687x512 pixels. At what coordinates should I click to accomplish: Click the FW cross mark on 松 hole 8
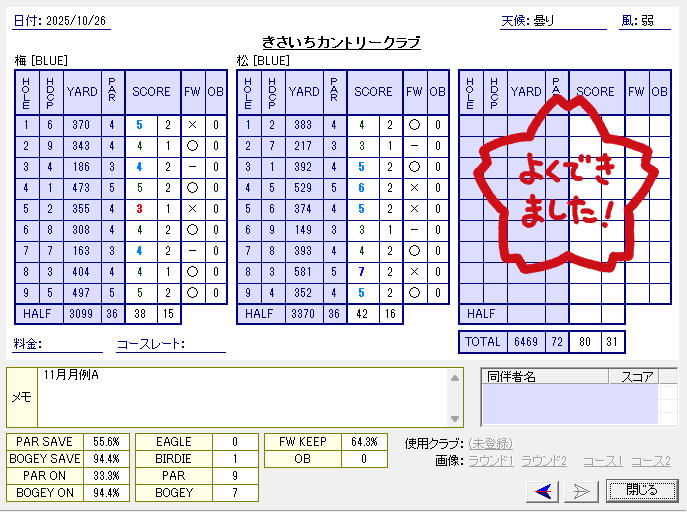pos(414,272)
